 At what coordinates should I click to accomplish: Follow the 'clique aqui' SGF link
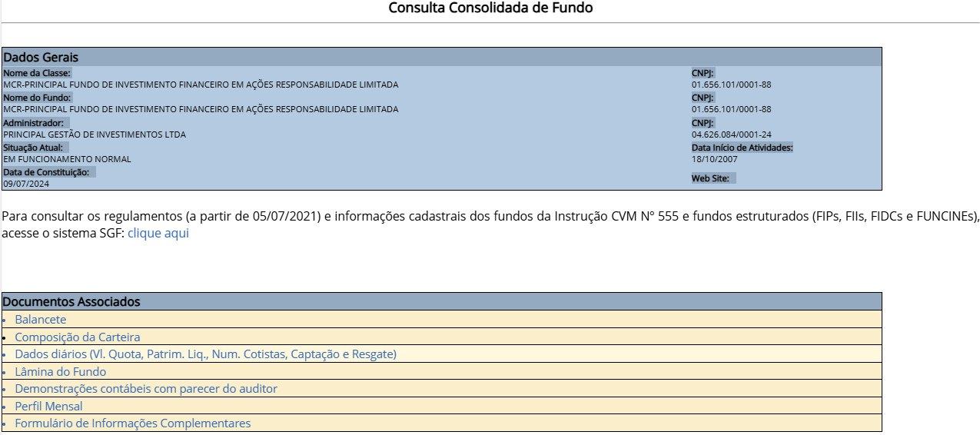(x=158, y=234)
